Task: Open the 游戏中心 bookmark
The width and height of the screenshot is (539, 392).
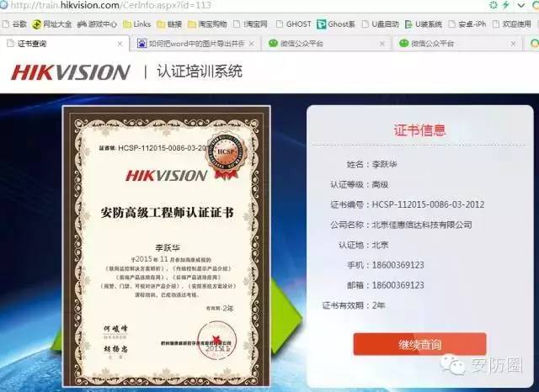Action: (x=97, y=24)
